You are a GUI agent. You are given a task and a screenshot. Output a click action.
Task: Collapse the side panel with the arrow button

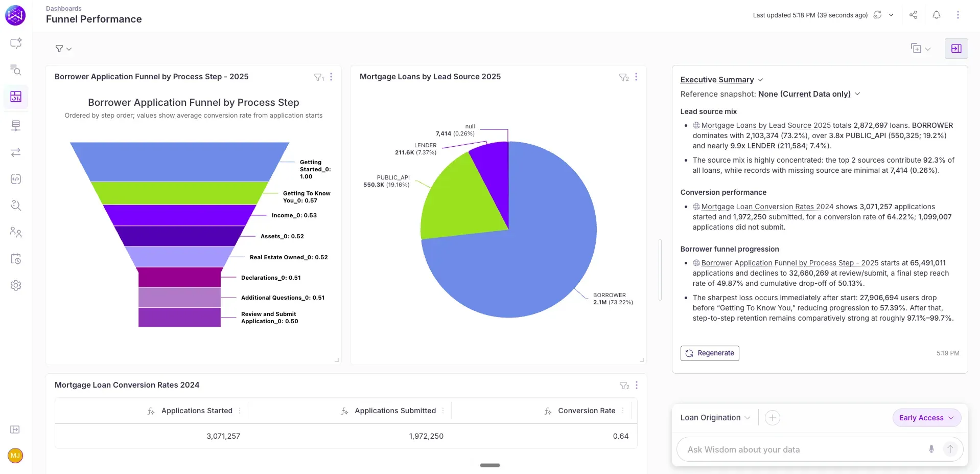[x=956, y=49]
